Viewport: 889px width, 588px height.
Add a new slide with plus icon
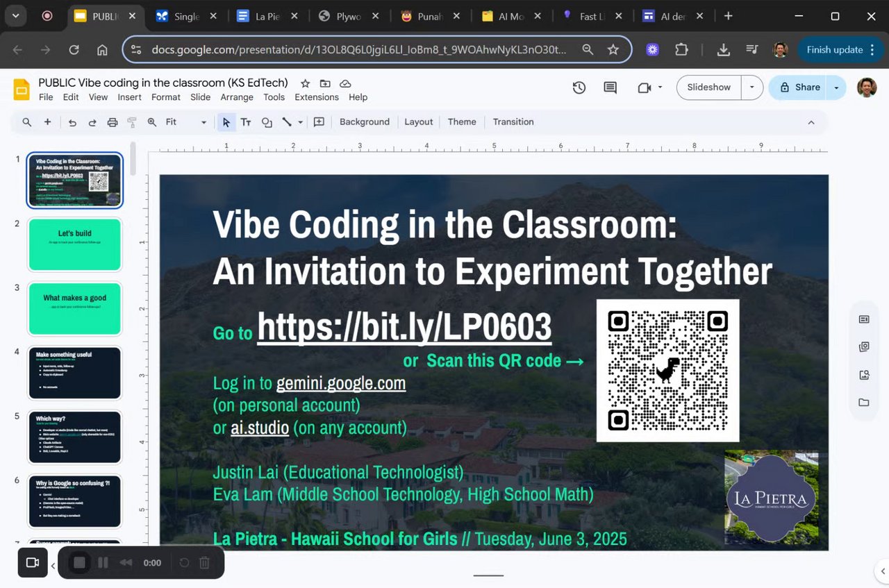pos(47,122)
